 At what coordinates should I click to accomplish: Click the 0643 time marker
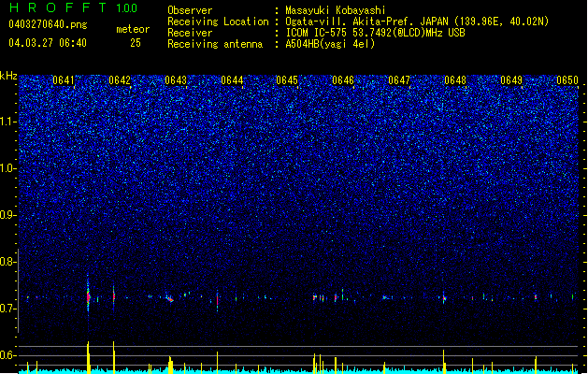click(176, 80)
